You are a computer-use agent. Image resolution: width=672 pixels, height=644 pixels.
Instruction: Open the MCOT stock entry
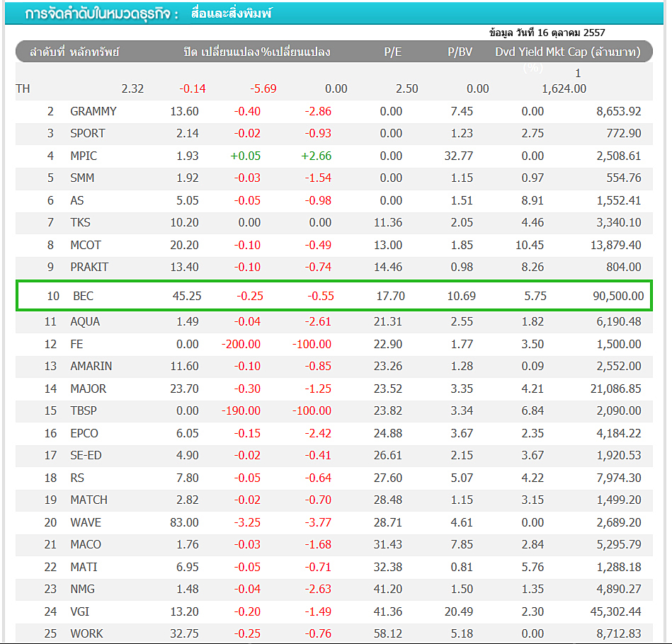(85, 245)
